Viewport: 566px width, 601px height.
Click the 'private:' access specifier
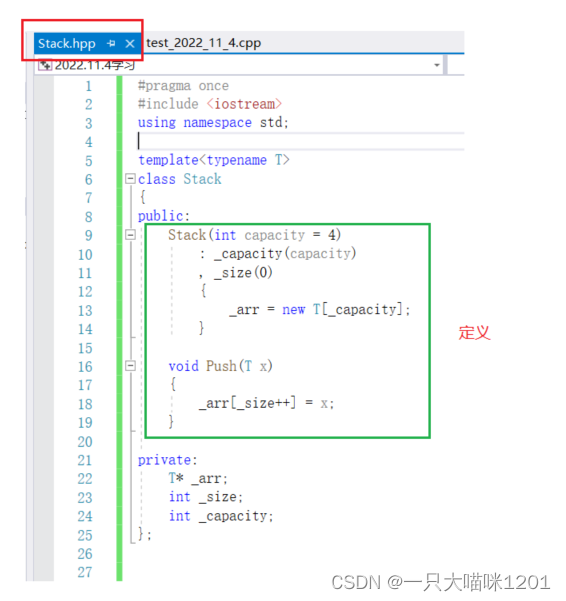pos(167,460)
